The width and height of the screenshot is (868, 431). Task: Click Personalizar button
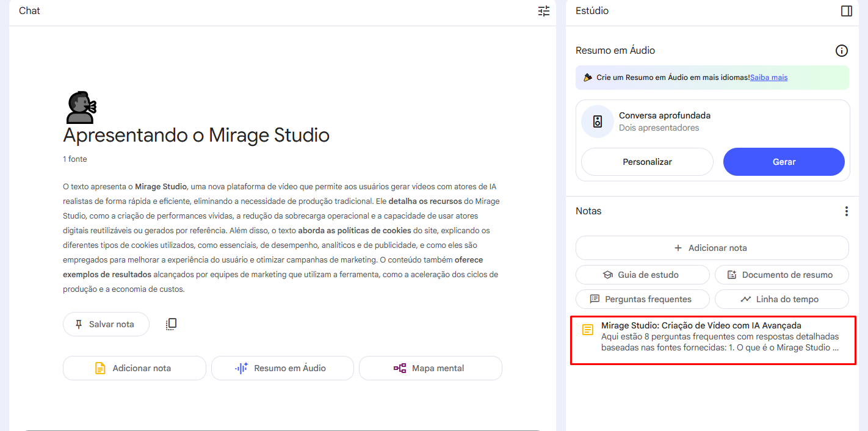click(647, 162)
